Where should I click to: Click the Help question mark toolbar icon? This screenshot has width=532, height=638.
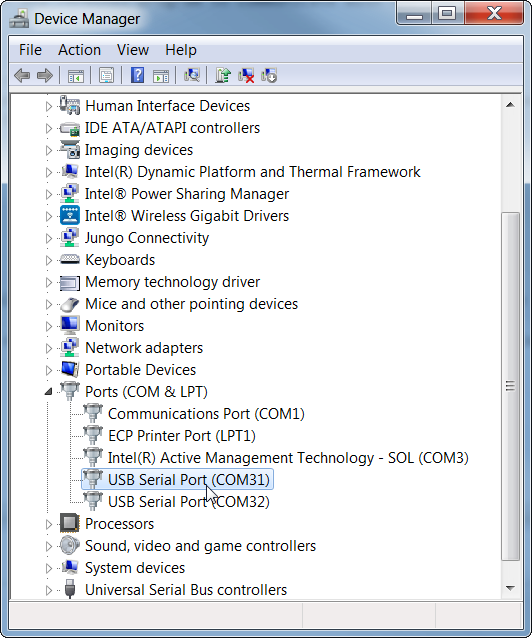click(x=138, y=75)
